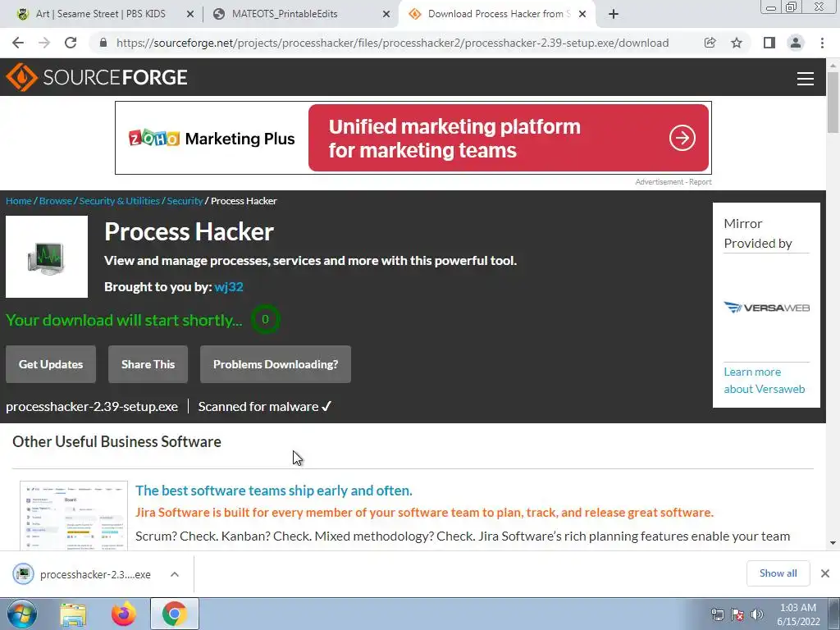Switch to the MATEOTS_PrintableEdits tab
The image size is (840, 630).
285,14
